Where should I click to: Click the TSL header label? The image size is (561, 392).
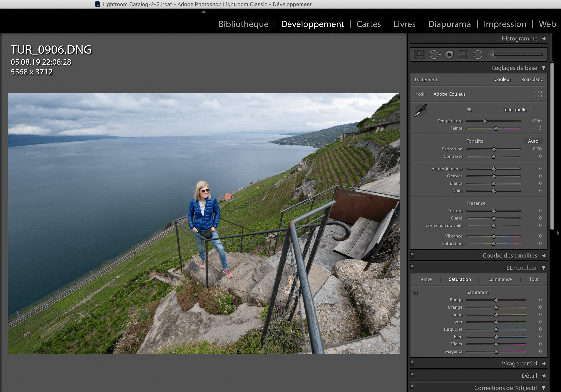pyautogui.click(x=507, y=268)
